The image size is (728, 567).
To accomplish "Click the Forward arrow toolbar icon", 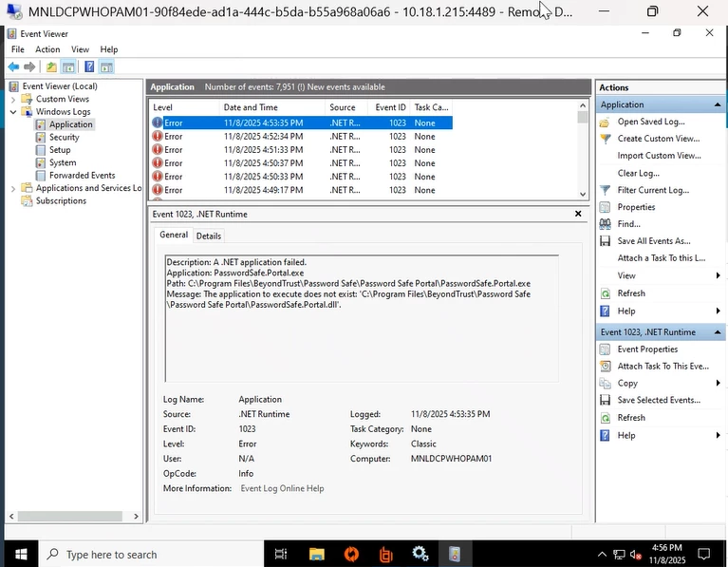I will (x=29, y=66).
